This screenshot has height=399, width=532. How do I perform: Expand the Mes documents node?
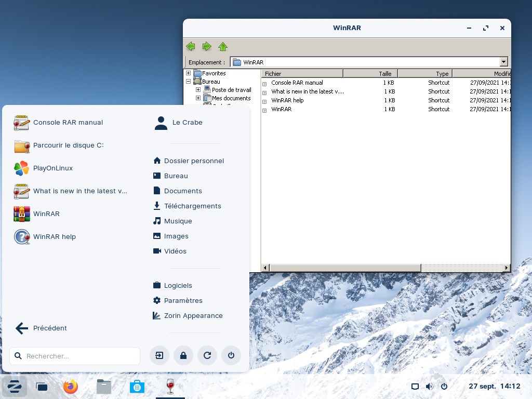tap(198, 98)
